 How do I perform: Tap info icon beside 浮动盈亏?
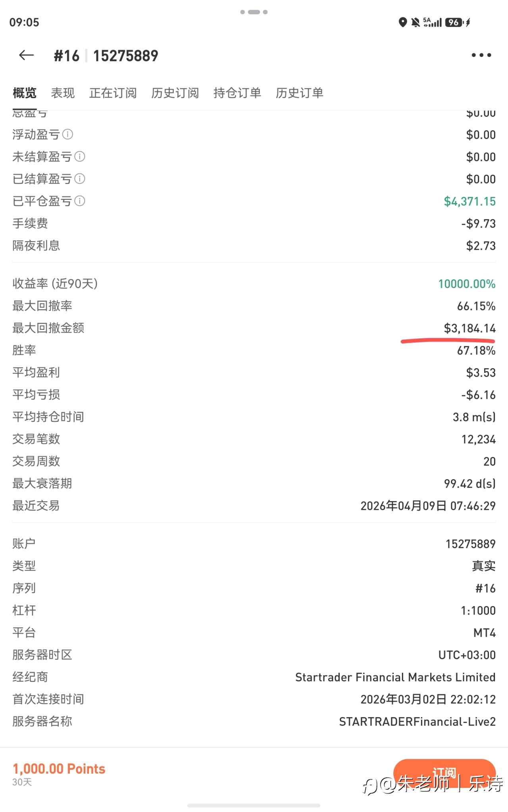pyautogui.click(x=68, y=134)
